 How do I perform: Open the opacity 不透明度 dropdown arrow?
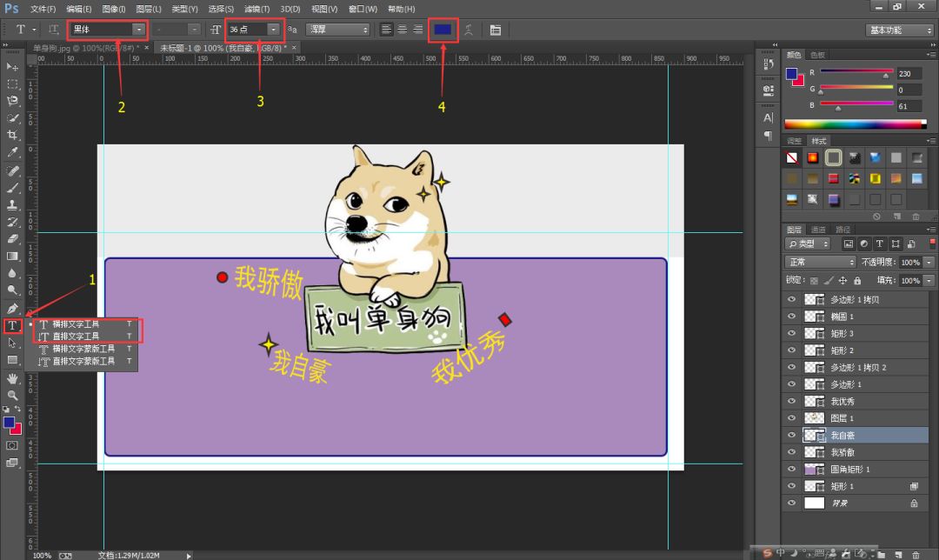point(929,263)
